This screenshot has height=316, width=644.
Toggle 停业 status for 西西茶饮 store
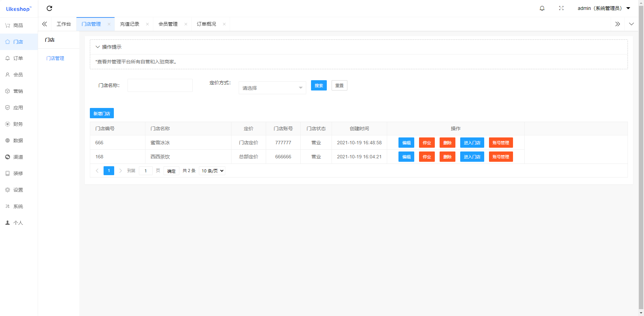[x=427, y=157]
